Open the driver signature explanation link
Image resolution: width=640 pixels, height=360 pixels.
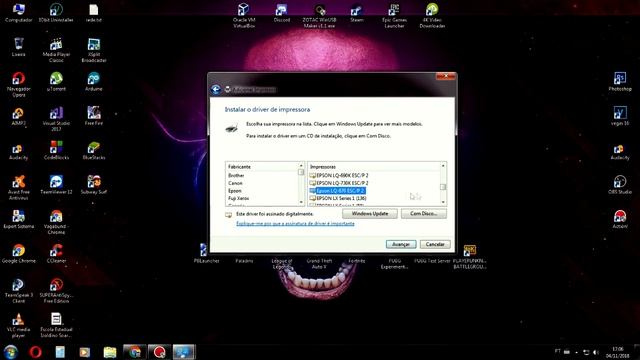[295, 224]
